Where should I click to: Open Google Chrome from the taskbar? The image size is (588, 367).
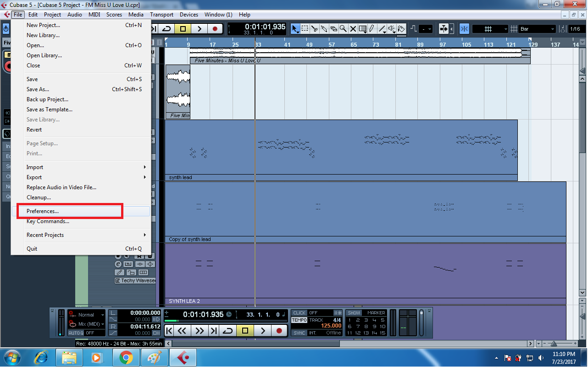126,357
